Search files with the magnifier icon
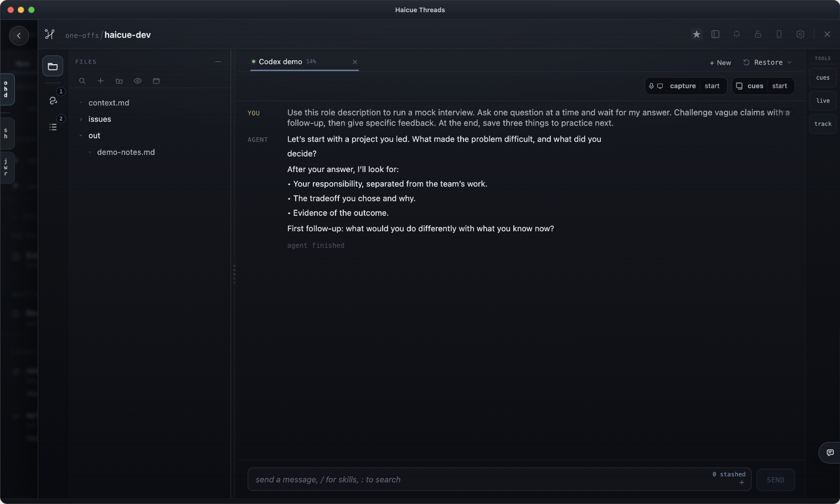The image size is (840, 504). [x=82, y=81]
